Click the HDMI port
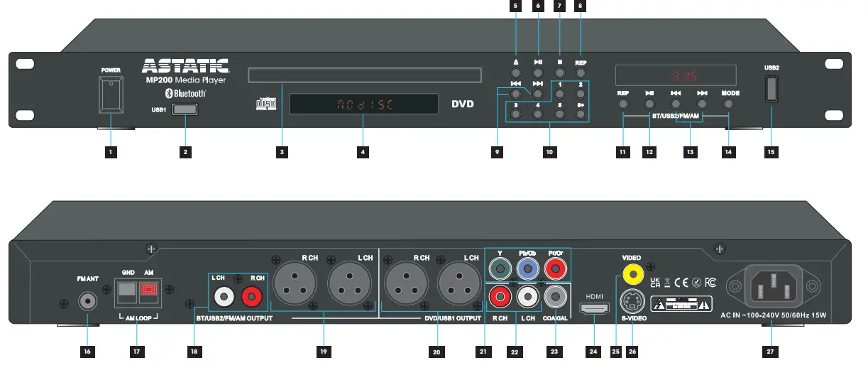Screen dimensions: 868x370 (x=595, y=308)
